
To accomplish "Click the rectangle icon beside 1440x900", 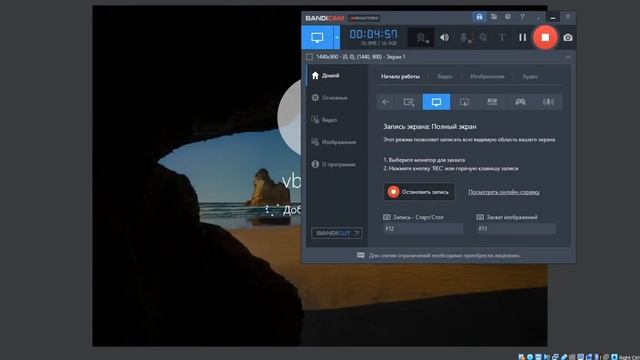I will click(x=309, y=57).
